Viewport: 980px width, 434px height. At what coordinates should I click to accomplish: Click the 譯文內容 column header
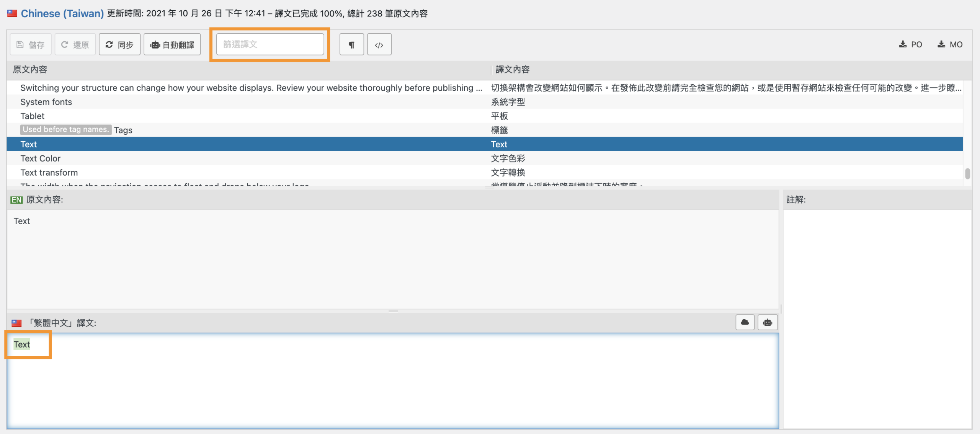coord(512,69)
